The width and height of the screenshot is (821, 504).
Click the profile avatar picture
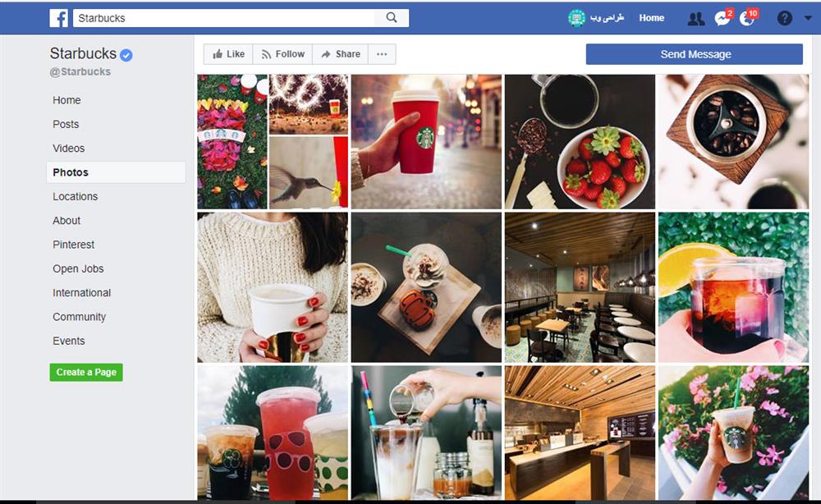click(576, 18)
